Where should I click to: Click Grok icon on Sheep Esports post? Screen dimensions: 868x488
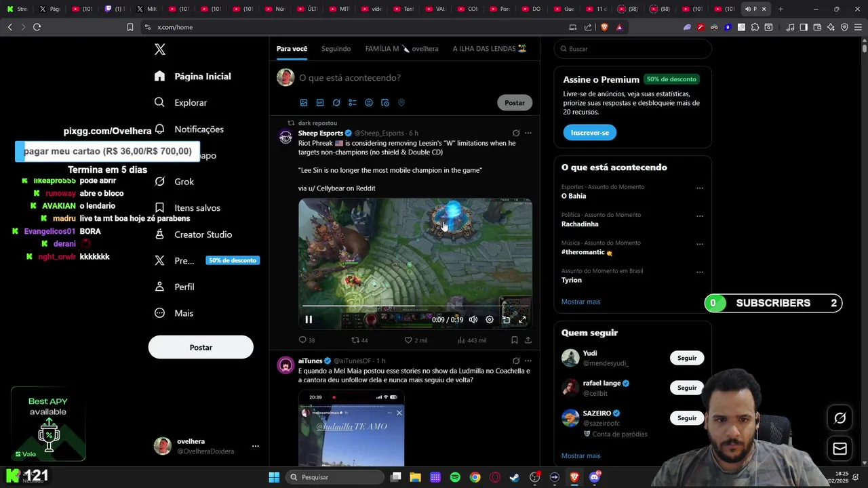click(x=516, y=133)
